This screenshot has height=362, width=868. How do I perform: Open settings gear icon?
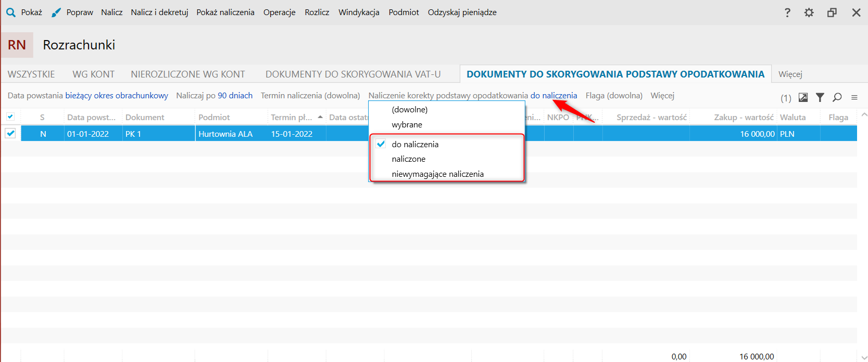809,12
